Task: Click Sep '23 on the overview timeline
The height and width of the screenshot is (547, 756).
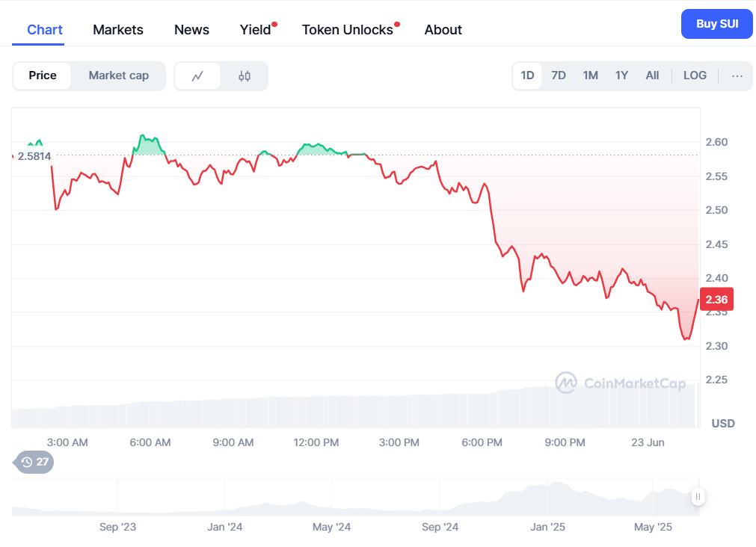Action: coord(117,527)
